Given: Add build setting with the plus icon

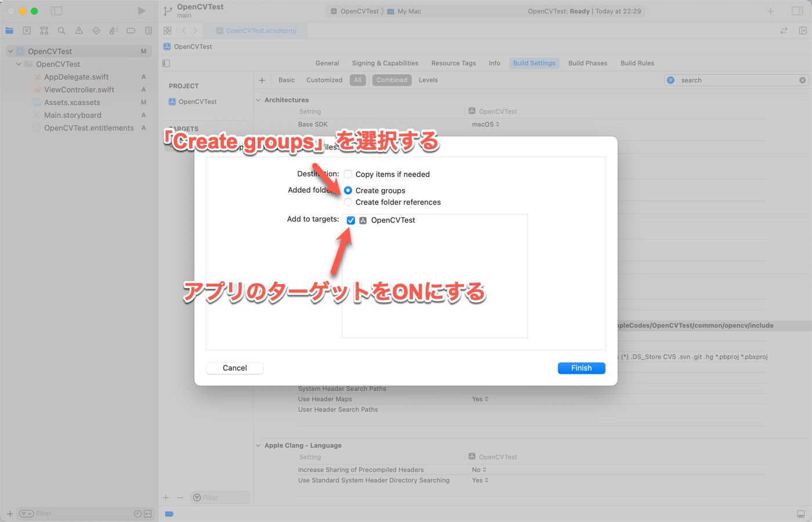Looking at the screenshot, I should click(x=262, y=80).
